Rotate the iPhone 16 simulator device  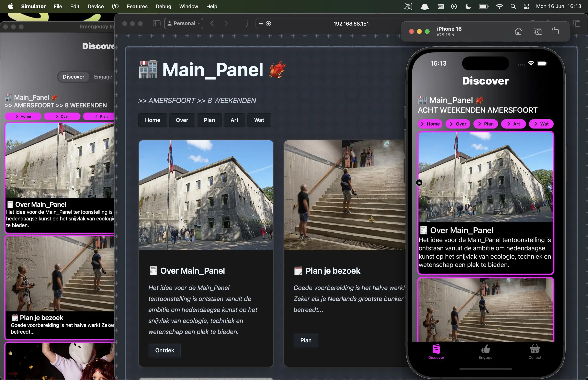pyautogui.click(x=555, y=31)
